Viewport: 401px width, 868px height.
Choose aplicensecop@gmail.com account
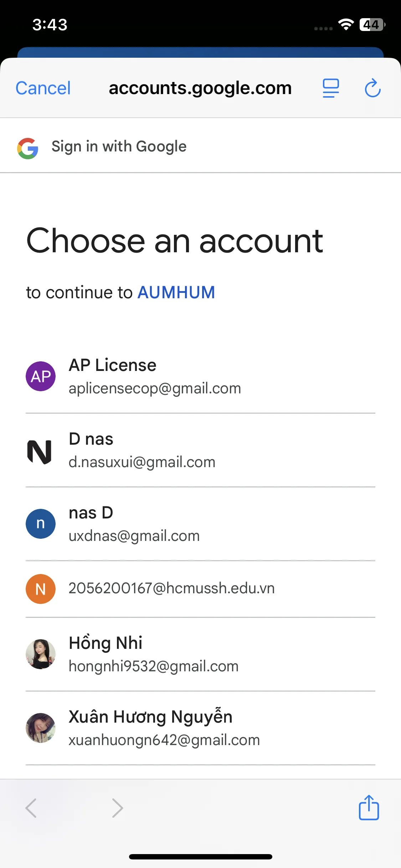click(x=200, y=377)
